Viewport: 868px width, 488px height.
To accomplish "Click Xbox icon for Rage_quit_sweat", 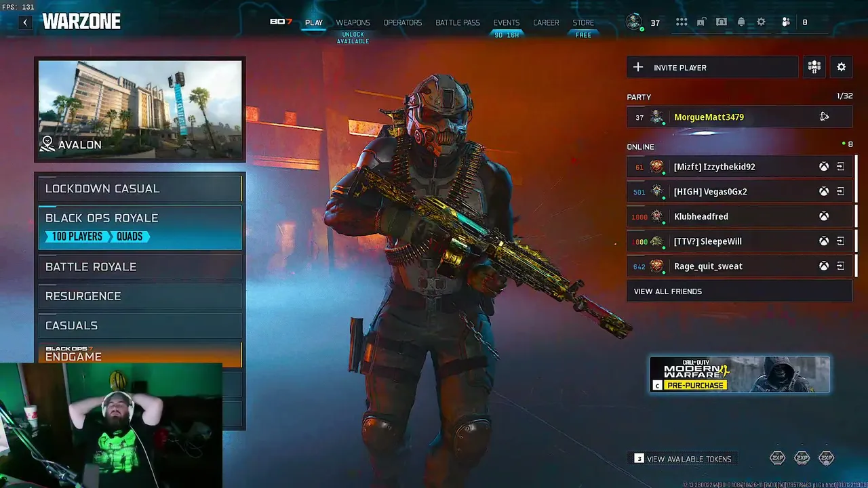I will (824, 266).
